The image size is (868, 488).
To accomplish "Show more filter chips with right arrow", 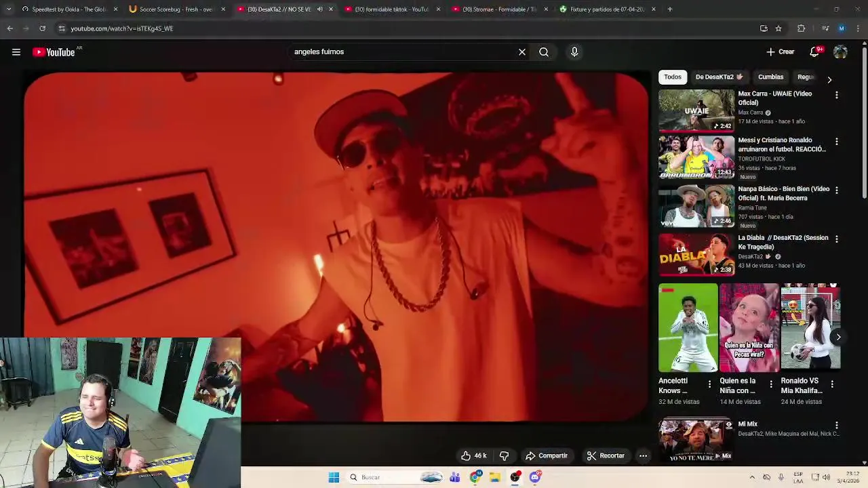I will [x=829, y=80].
